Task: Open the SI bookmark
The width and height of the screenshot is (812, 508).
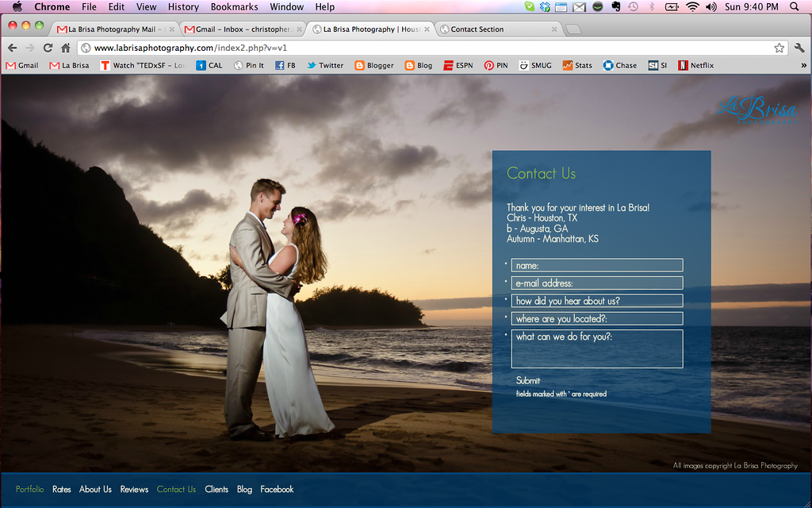Action: (657, 65)
